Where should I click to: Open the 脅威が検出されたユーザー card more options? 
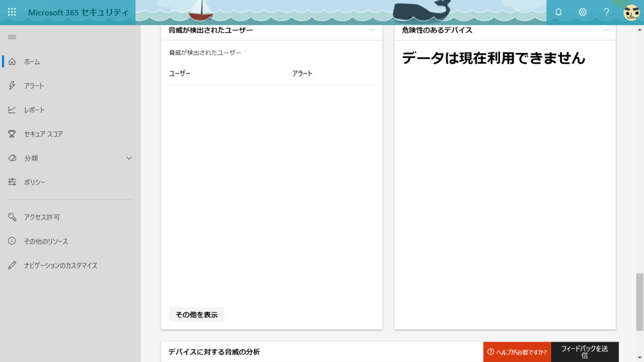[372, 30]
